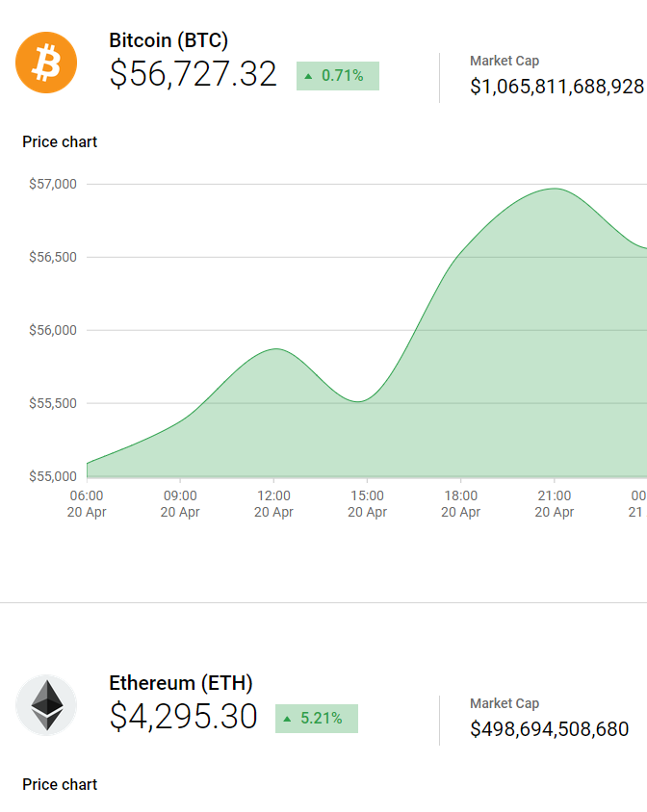Screen dimensions: 647x812
Task: Click the $57,000 y-axis label
Action: [53, 184]
